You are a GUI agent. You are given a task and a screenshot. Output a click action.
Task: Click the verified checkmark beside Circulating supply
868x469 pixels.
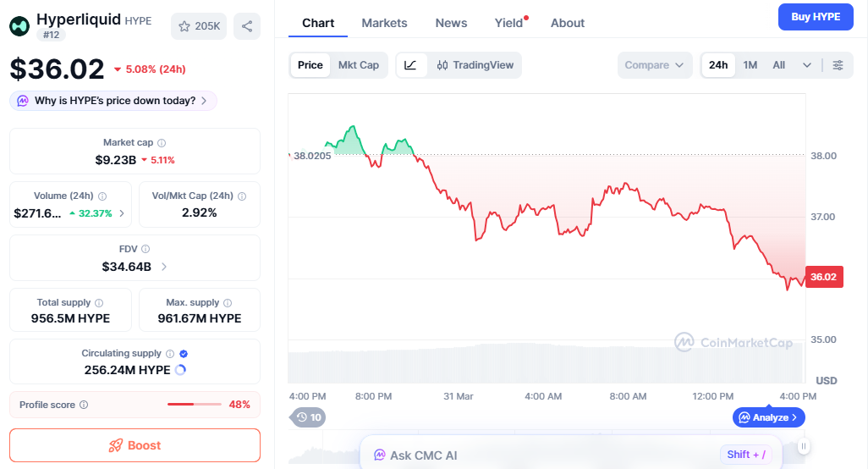[184, 354]
